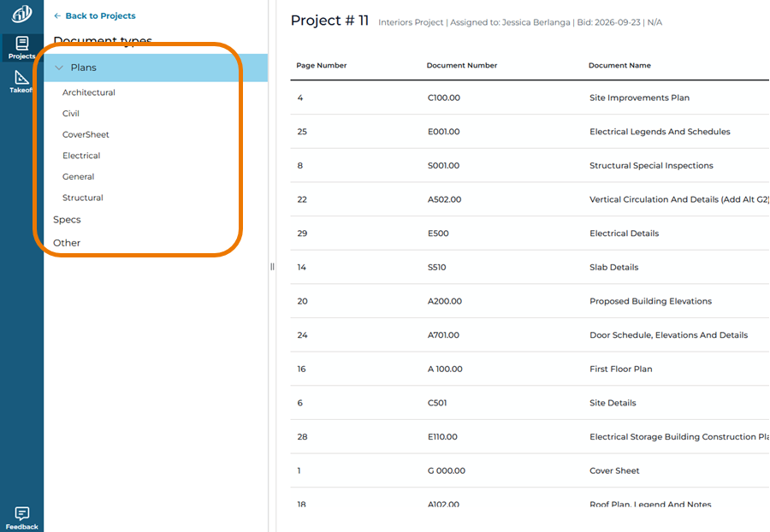770x532 pixels.
Task: Click document number A502.00
Action: pyautogui.click(x=444, y=199)
